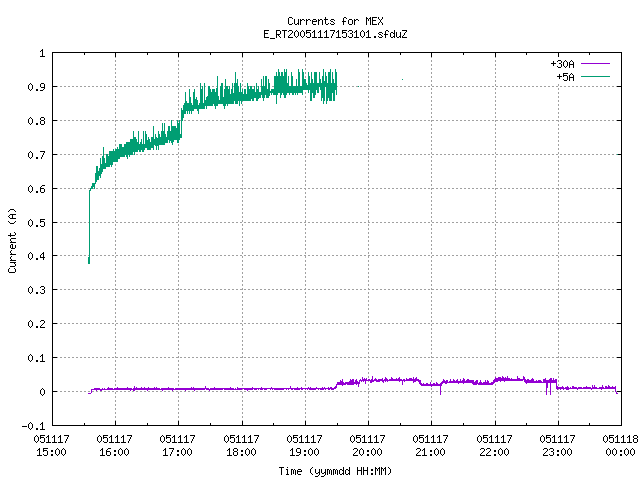The image size is (640, 480).
Task: Click the y-axis tick value '0.5'
Action: point(37,222)
